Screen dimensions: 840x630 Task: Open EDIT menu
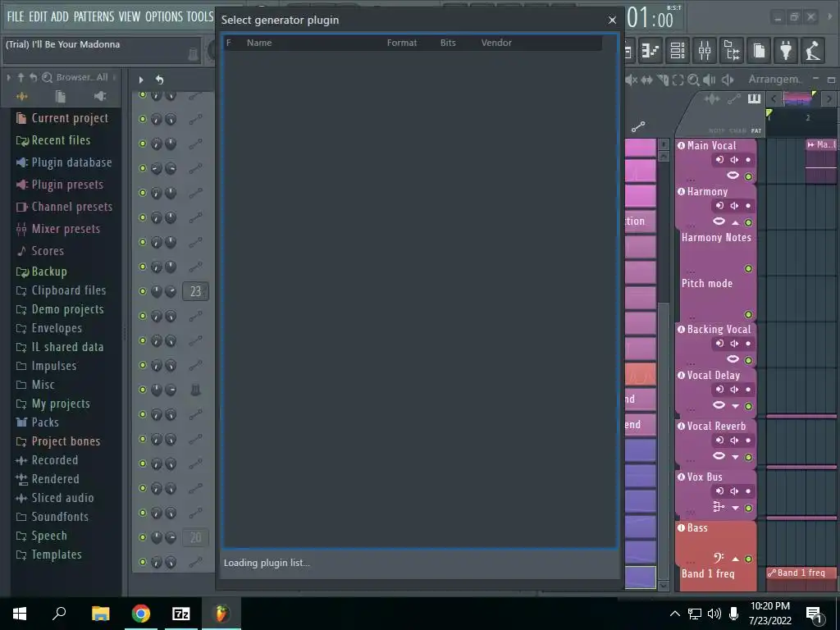(x=38, y=16)
